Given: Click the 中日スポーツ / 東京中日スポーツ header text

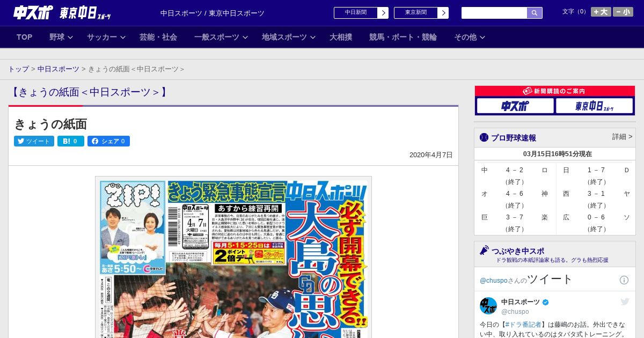Looking at the screenshot, I should click(213, 13).
